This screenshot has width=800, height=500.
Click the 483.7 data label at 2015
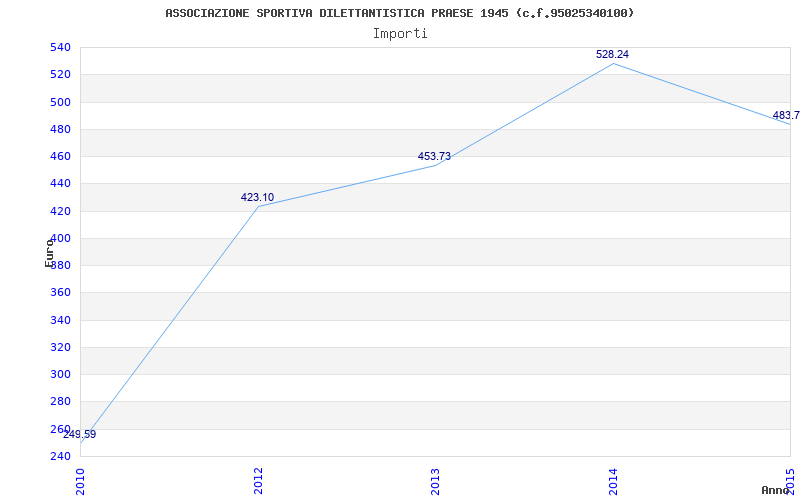click(786, 115)
